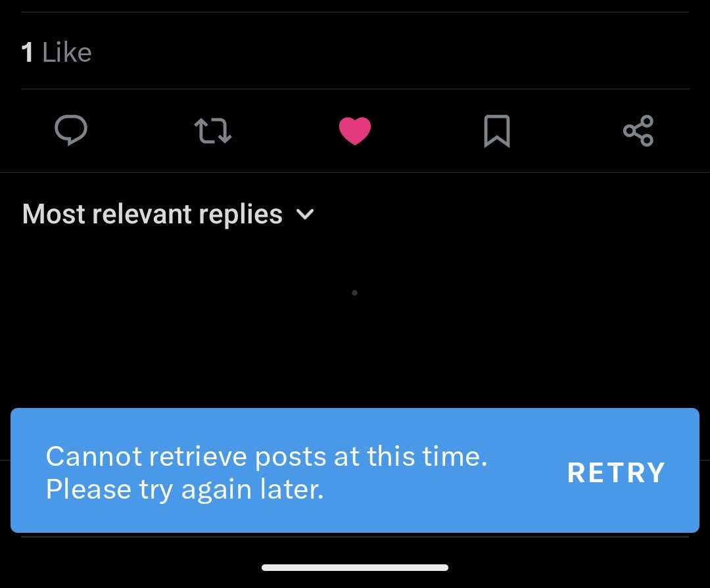Repost this post with the arrows icon
Screen dimensions: 710x588
[213, 131]
